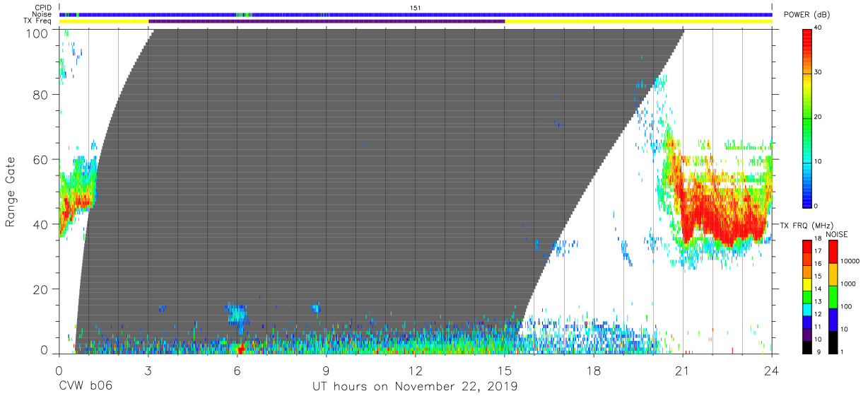Click the CPID value '151'
This screenshot has width=868, height=401.
coord(416,8)
